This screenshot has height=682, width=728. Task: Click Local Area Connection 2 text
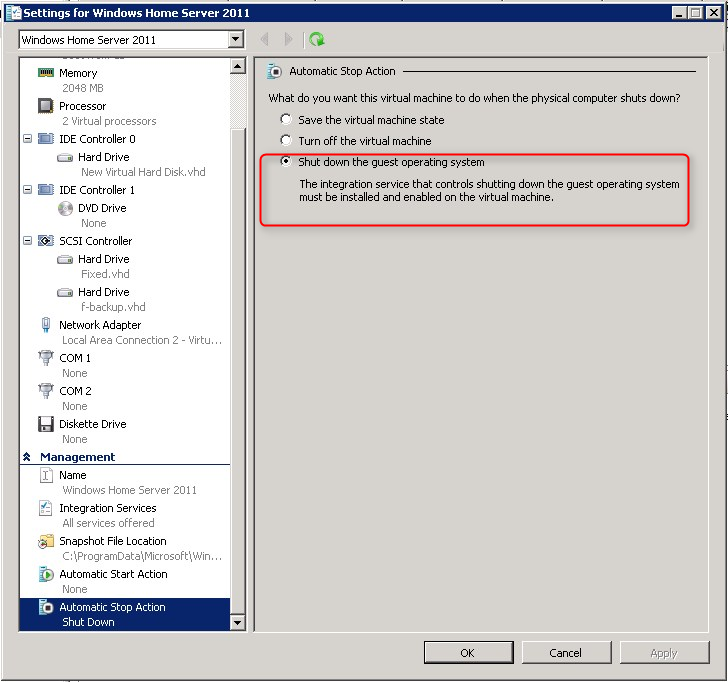[x=142, y=340]
